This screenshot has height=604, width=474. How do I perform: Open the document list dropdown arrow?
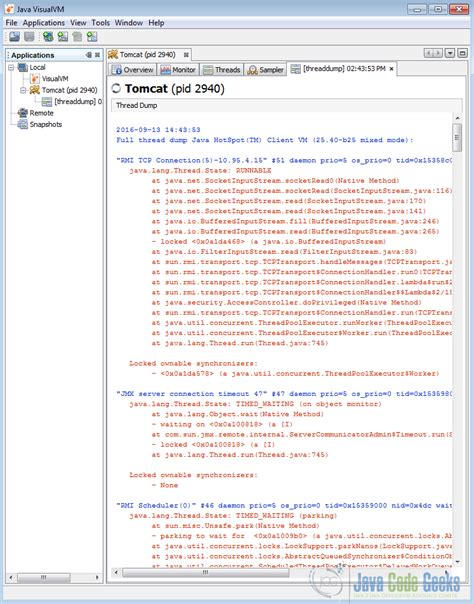[x=450, y=53]
